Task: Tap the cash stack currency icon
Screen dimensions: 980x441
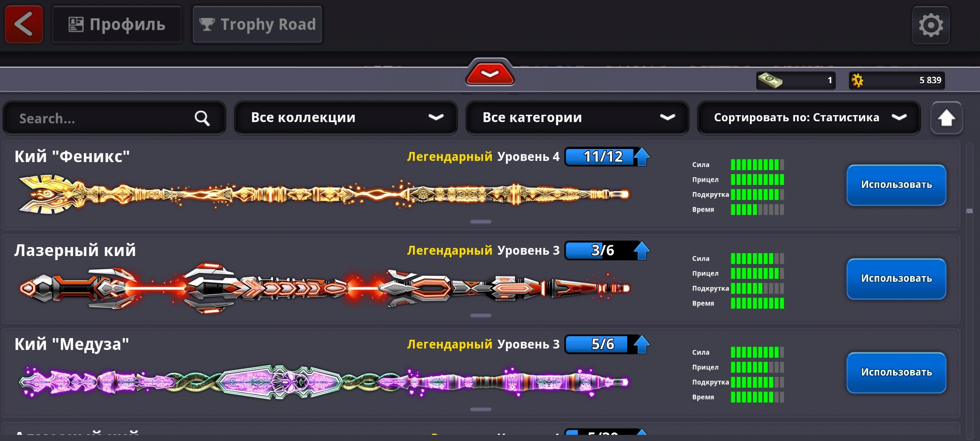Action: [x=770, y=80]
